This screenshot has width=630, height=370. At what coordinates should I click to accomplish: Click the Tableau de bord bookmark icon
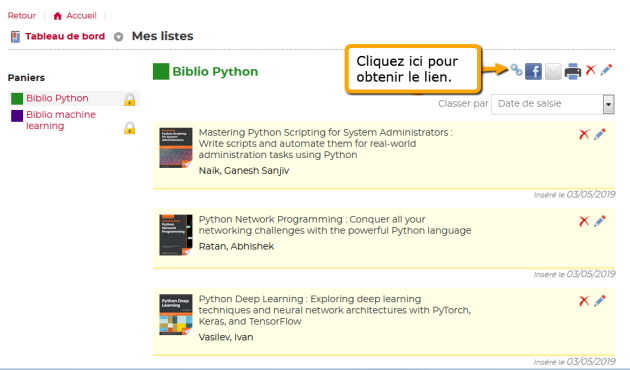pyautogui.click(x=15, y=37)
